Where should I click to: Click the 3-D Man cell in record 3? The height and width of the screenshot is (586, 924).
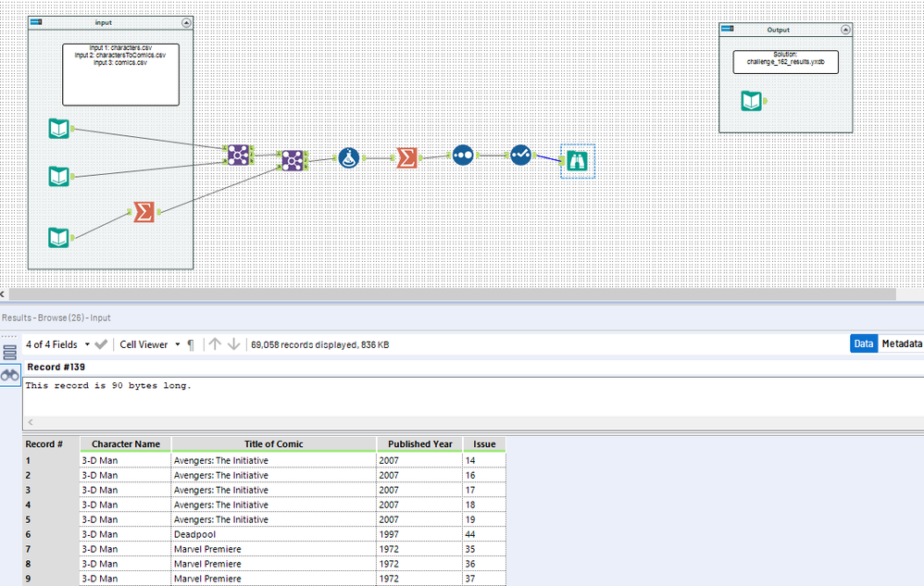click(x=126, y=490)
